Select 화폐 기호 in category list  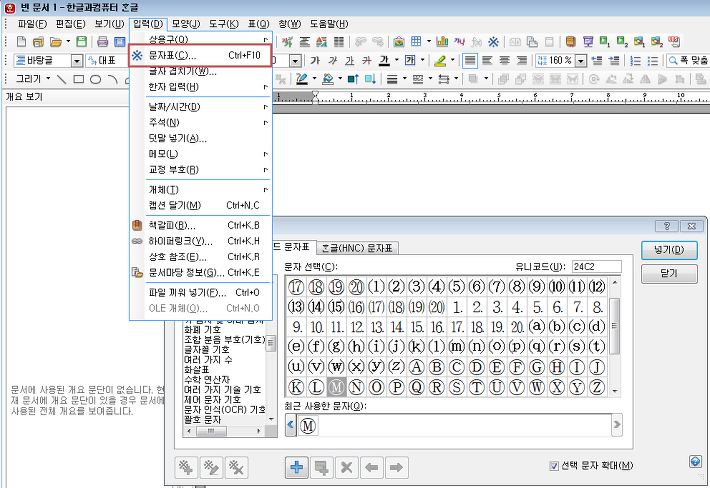pos(202,330)
